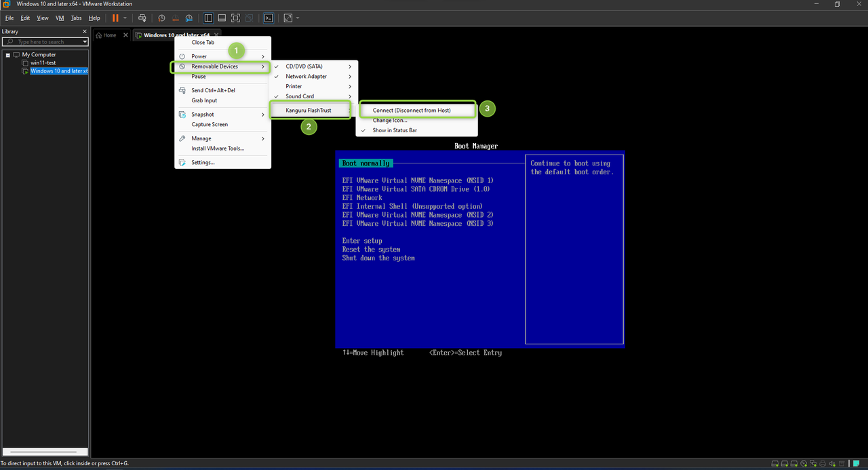Image resolution: width=868 pixels, height=470 pixels.
Task: Select Connect (Disconnect from Host)
Action: point(412,110)
